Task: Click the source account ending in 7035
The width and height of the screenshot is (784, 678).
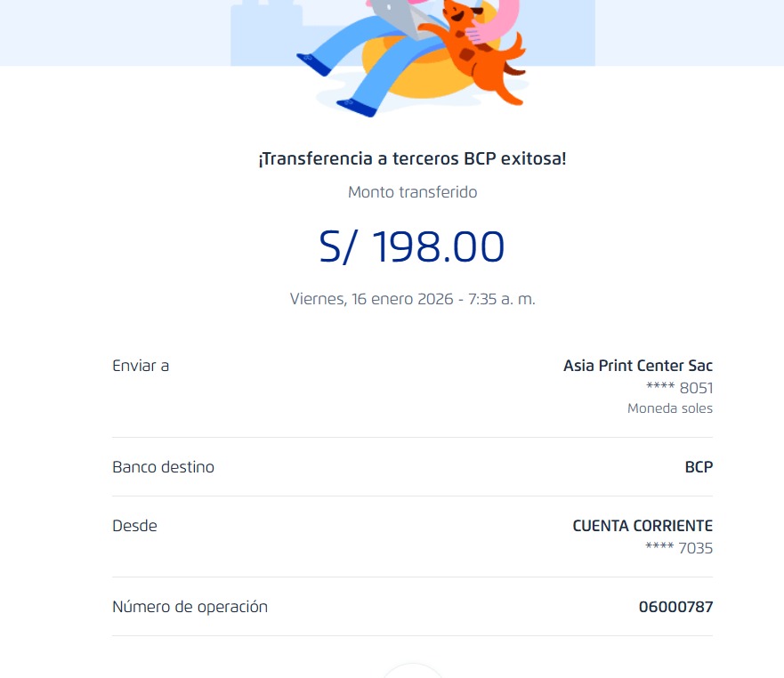Action: pyautogui.click(x=679, y=548)
